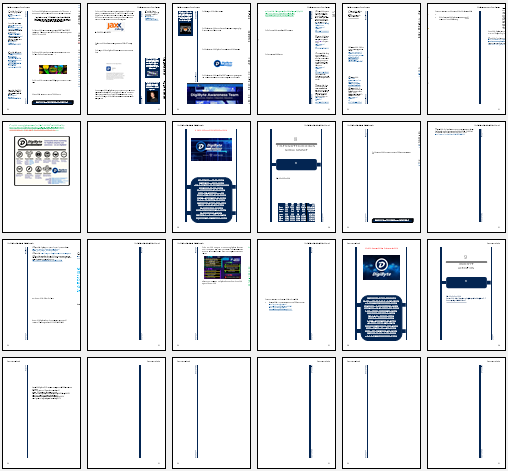Click the heading number 9
This screenshot has width=508, height=471.
coord(465,257)
